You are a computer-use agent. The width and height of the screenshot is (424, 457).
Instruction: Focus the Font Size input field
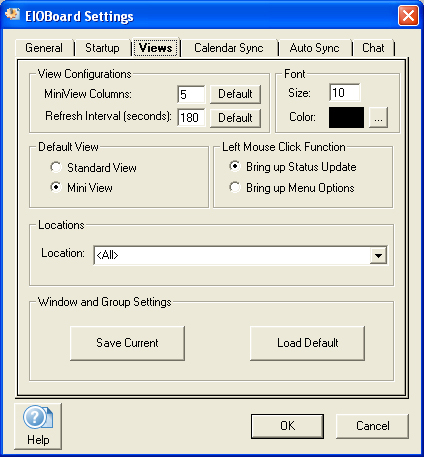(345, 93)
